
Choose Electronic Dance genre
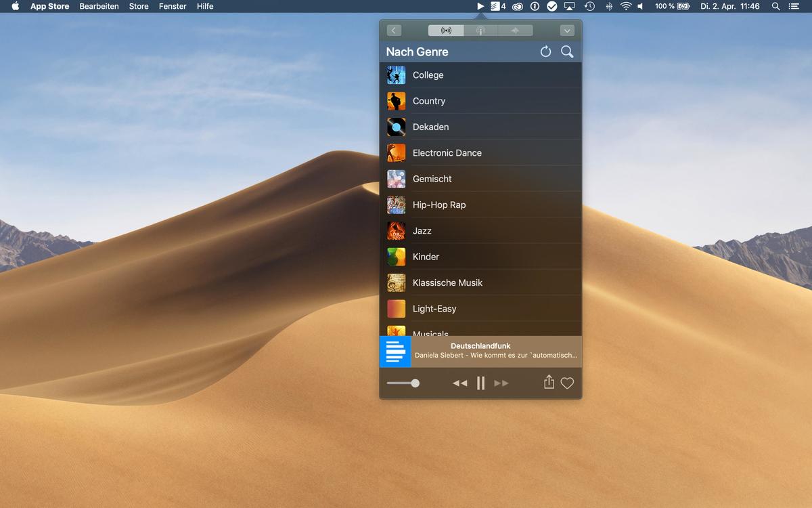click(x=480, y=153)
